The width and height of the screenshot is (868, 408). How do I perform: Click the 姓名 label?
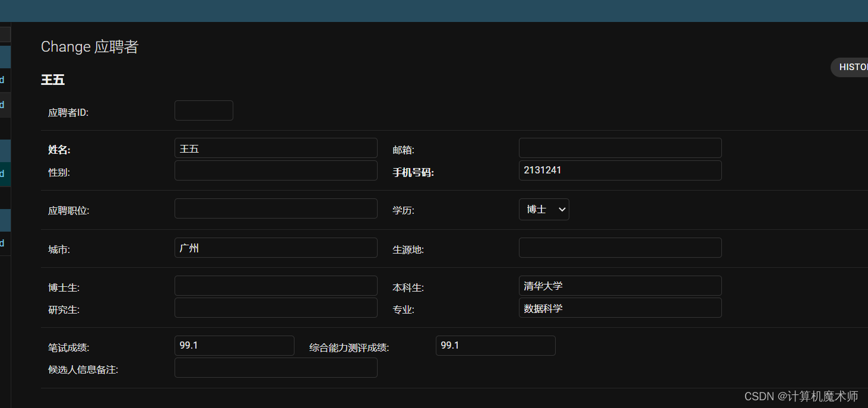pyautogui.click(x=59, y=150)
